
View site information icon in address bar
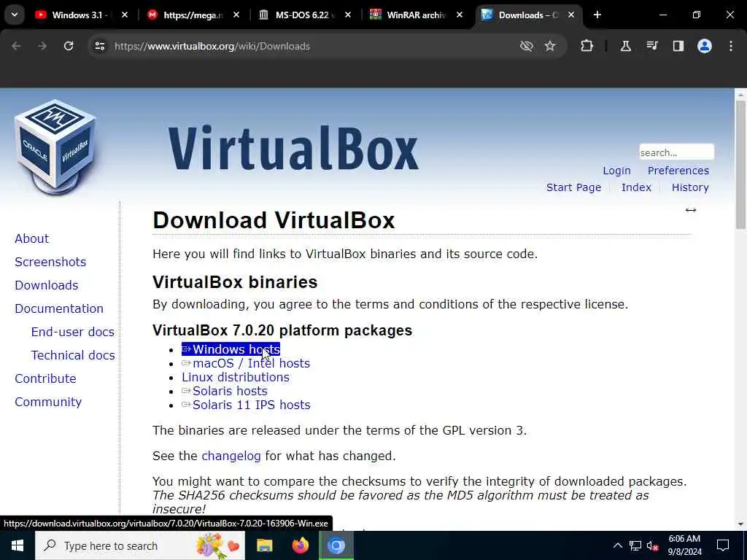pos(99,46)
